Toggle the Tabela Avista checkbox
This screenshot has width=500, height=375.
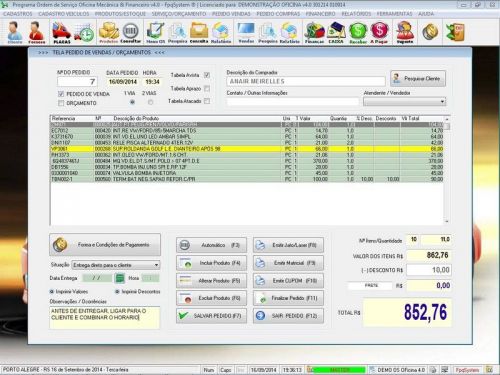(207, 75)
